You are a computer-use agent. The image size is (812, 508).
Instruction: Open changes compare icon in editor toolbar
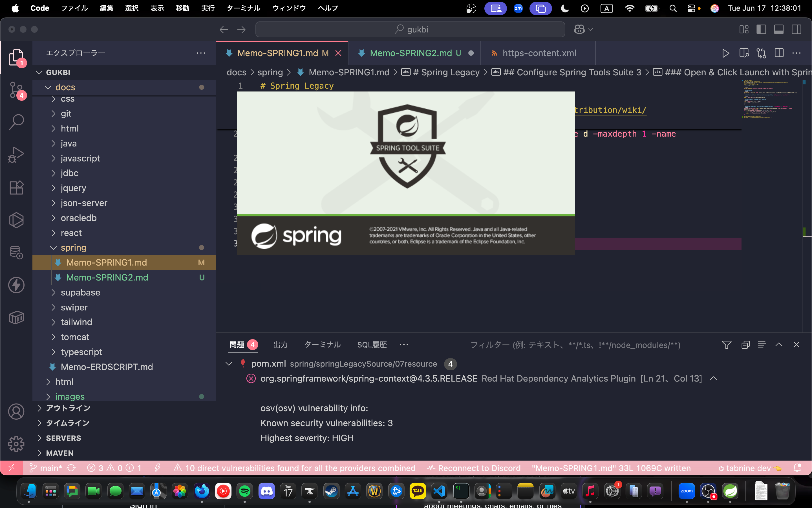click(x=761, y=53)
